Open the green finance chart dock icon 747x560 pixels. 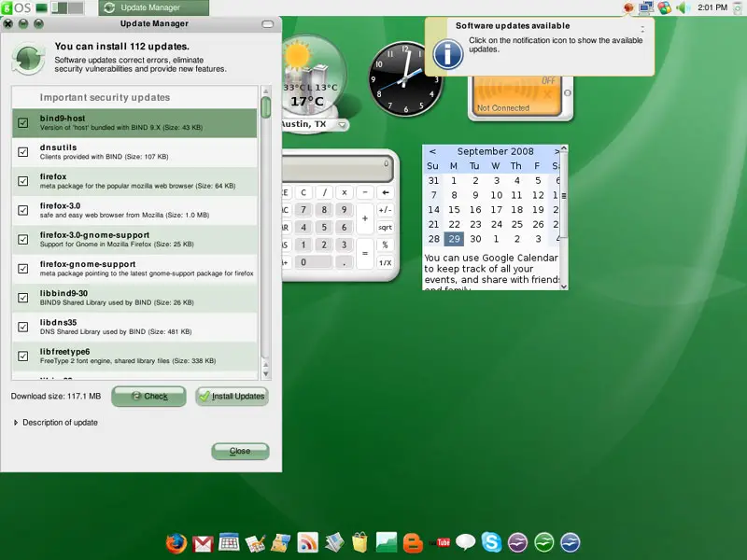(387, 543)
